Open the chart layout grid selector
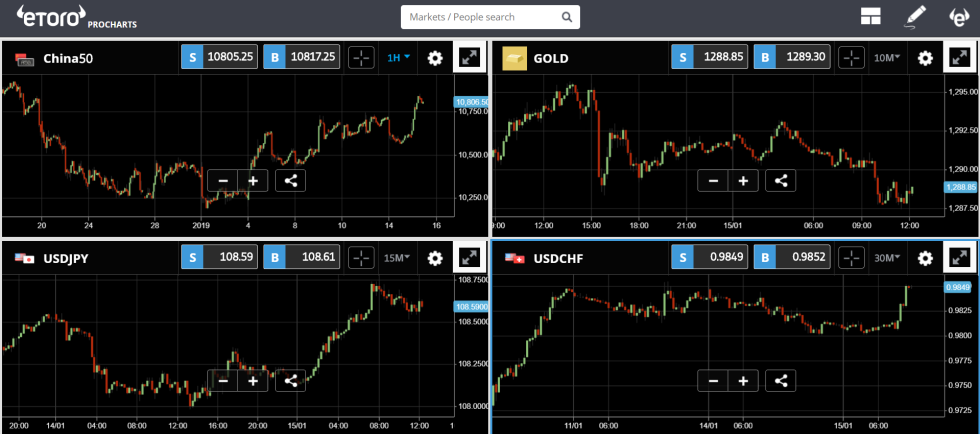The width and height of the screenshot is (980, 434). tap(870, 17)
